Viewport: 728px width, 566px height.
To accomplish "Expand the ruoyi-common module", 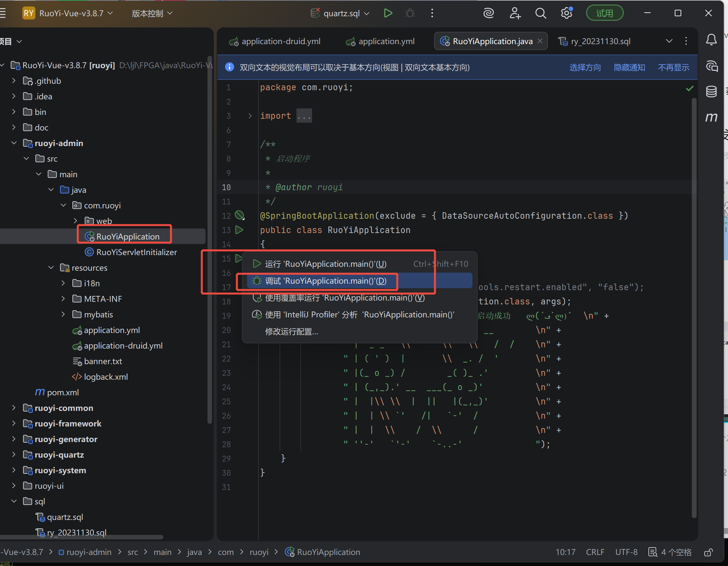I will [x=14, y=408].
